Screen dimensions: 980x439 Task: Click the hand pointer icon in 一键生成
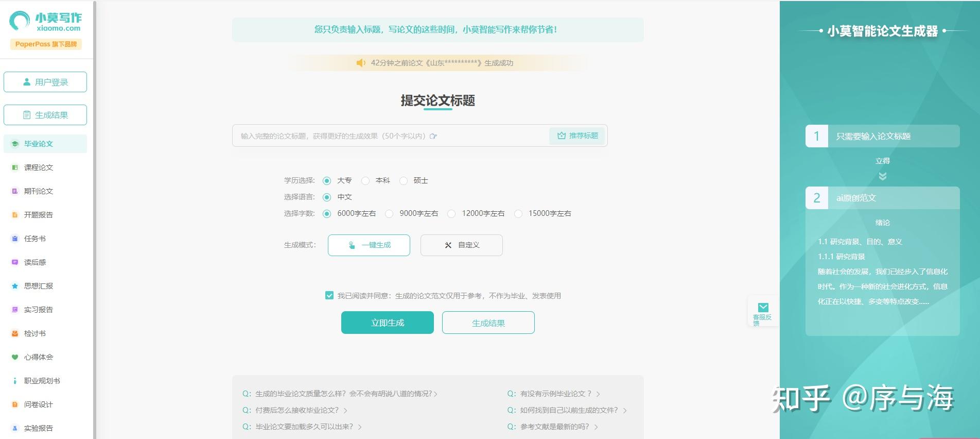(x=352, y=245)
